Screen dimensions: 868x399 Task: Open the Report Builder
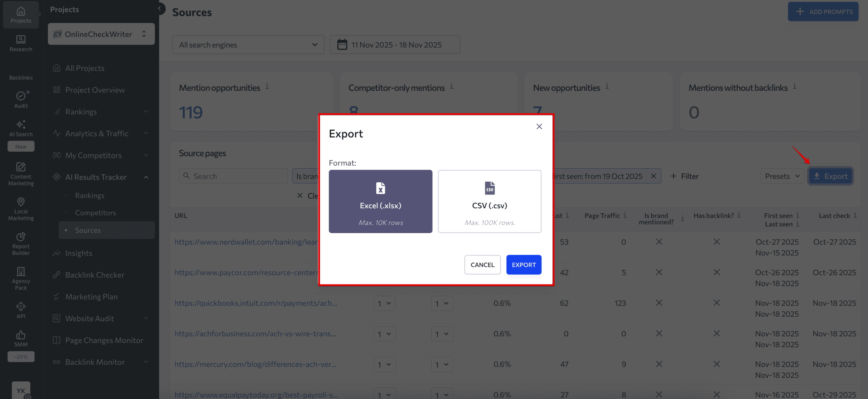pos(21,244)
